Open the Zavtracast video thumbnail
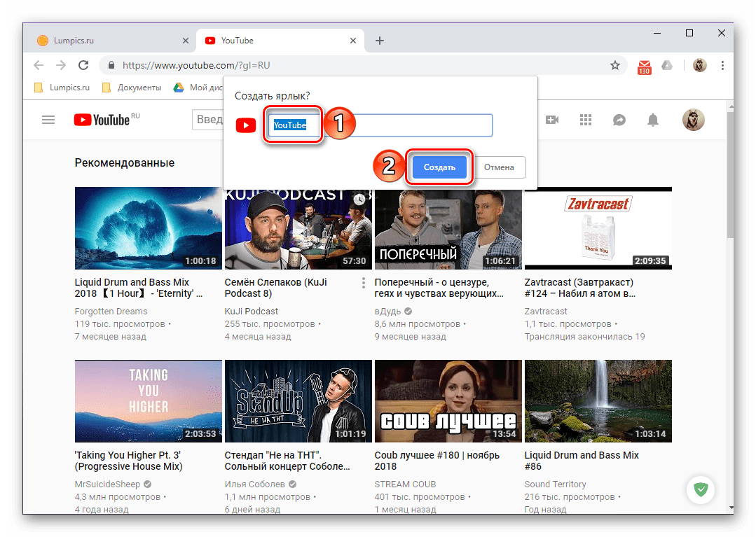Image resolution: width=756 pixels, height=537 pixels. pyautogui.click(x=598, y=228)
